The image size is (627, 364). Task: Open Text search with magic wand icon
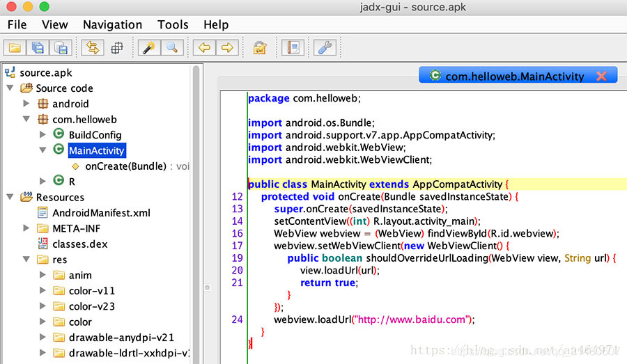[x=149, y=48]
